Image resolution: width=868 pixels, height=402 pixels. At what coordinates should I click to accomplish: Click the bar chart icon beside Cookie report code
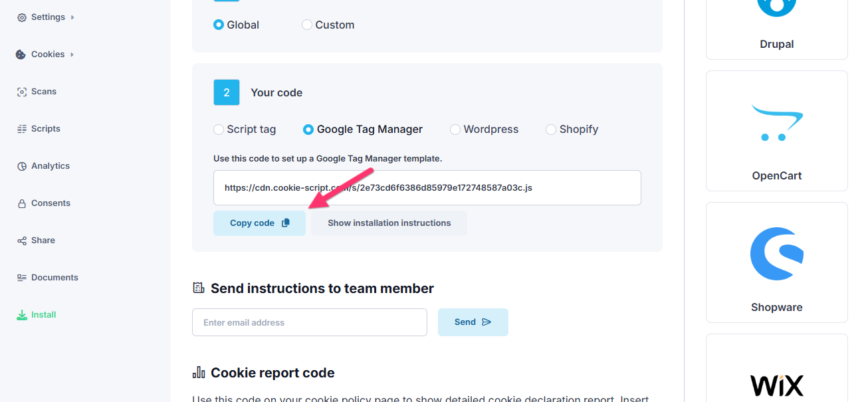pyautogui.click(x=198, y=372)
